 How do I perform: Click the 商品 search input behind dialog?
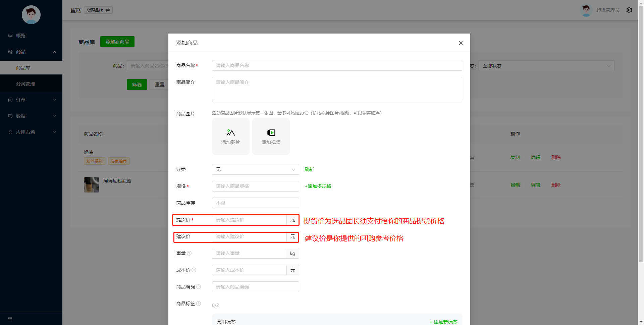click(x=148, y=66)
